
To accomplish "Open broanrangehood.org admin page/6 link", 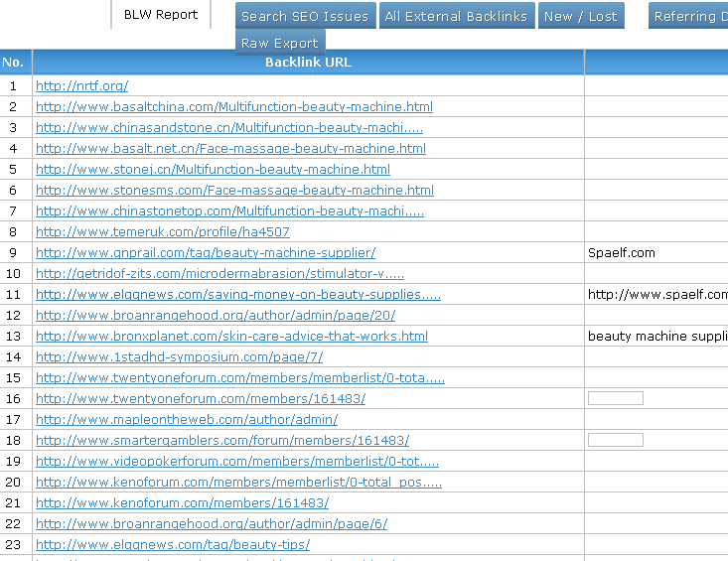I will click(x=212, y=524).
